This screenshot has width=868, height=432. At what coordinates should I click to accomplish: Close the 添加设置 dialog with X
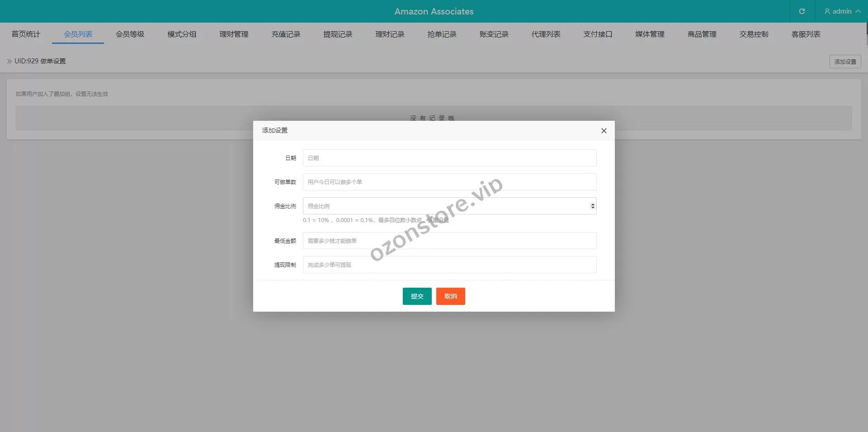pyautogui.click(x=604, y=131)
